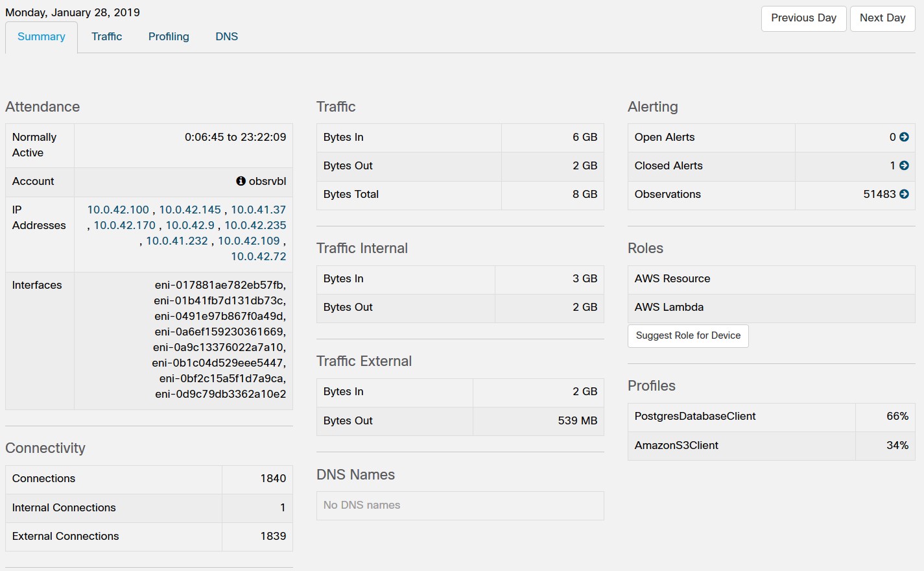The image size is (924, 571).
Task: Click Suggest Role for Device button
Action: (x=688, y=335)
